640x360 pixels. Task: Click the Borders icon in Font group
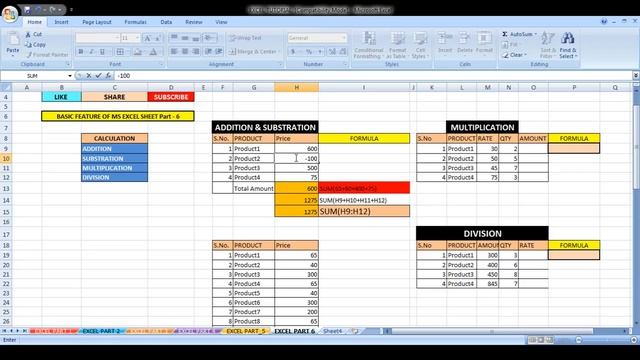point(120,52)
